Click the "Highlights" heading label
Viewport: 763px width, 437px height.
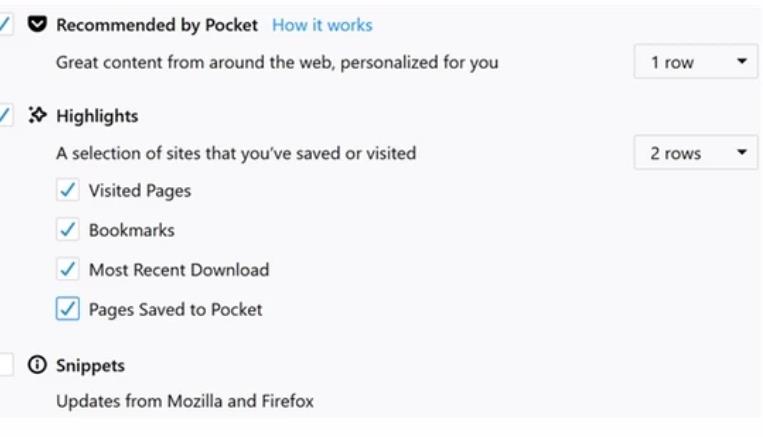coord(97,116)
